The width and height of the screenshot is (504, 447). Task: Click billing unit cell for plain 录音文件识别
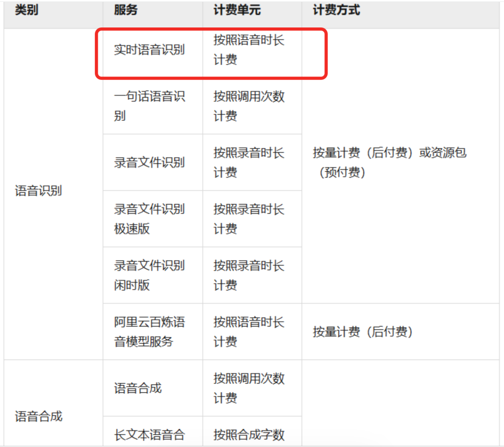coord(249,162)
